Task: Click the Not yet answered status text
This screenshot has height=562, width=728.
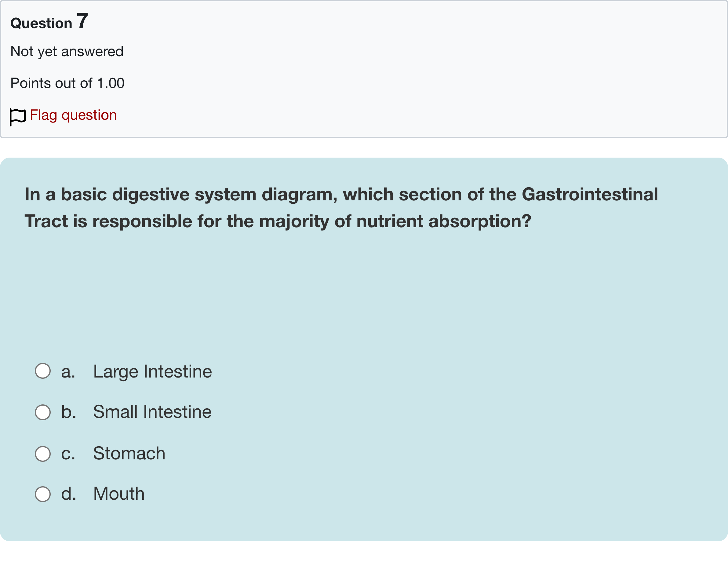Action: tap(67, 52)
